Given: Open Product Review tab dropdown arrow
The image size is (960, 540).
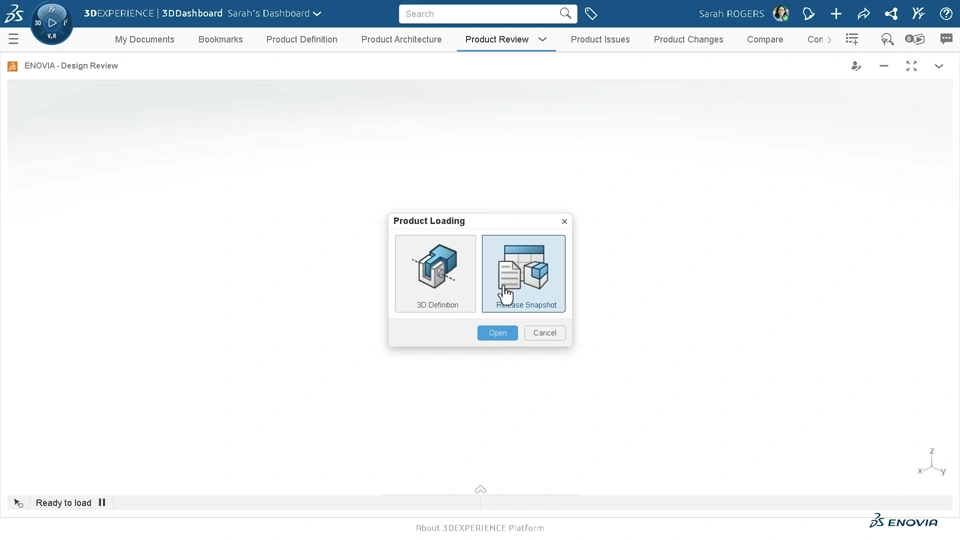Looking at the screenshot, I should [542, 39].
